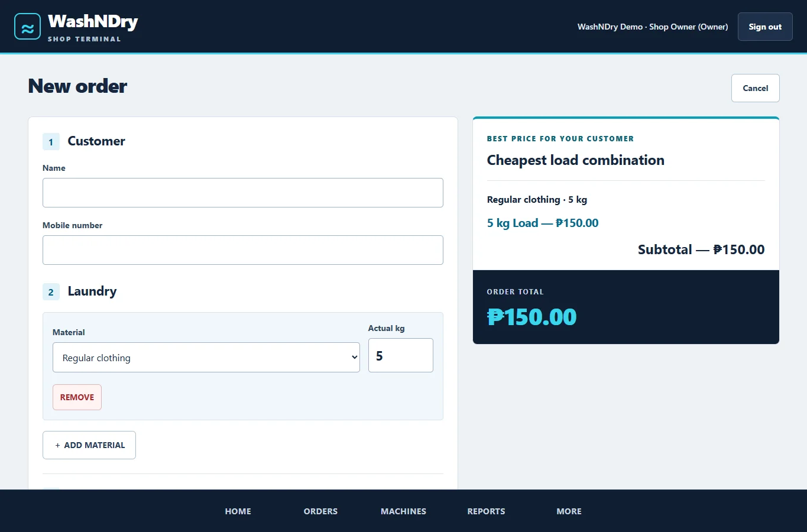
Task: Open the REPORTS tab
Action: 486,511
